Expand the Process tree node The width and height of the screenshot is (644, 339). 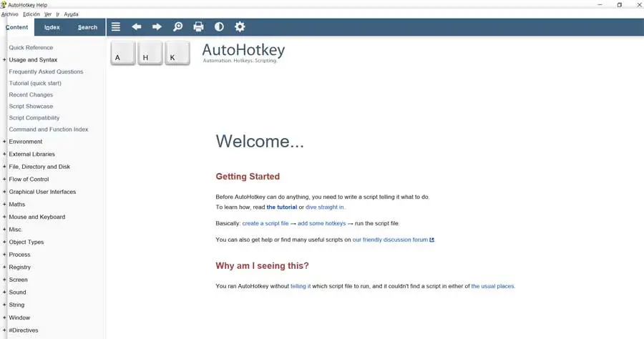(4, 255)
